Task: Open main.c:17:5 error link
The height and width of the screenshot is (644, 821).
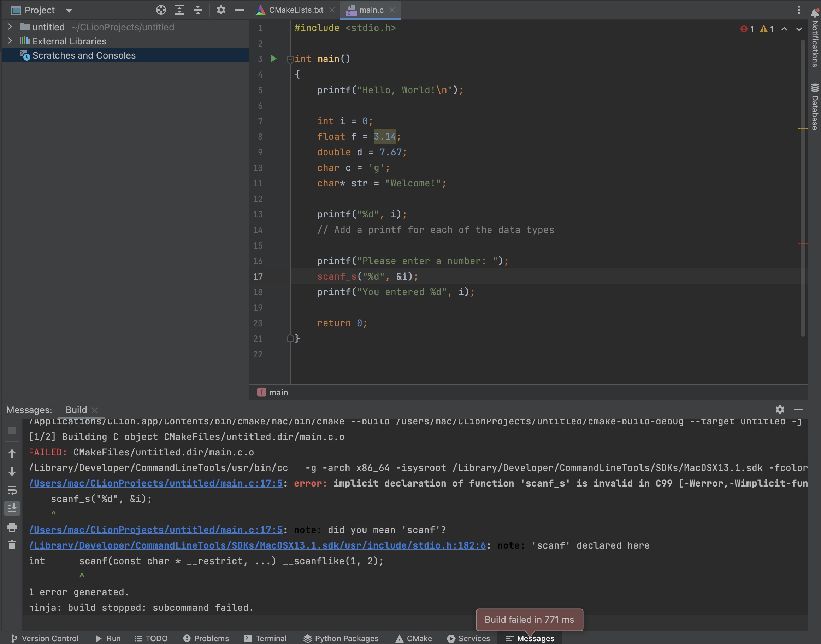Action: click(156, 483)
